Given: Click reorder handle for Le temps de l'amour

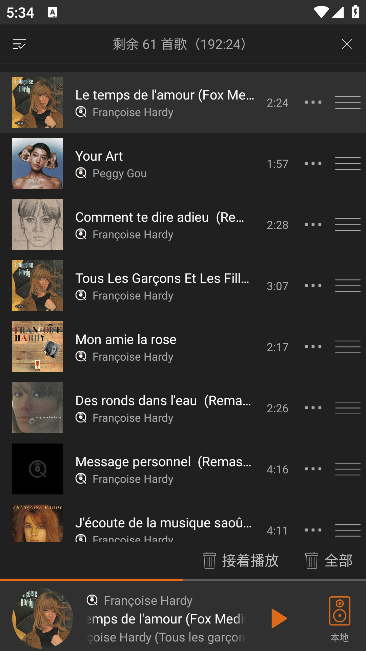Looking at the screenshot, I should [x=348, y=103].
